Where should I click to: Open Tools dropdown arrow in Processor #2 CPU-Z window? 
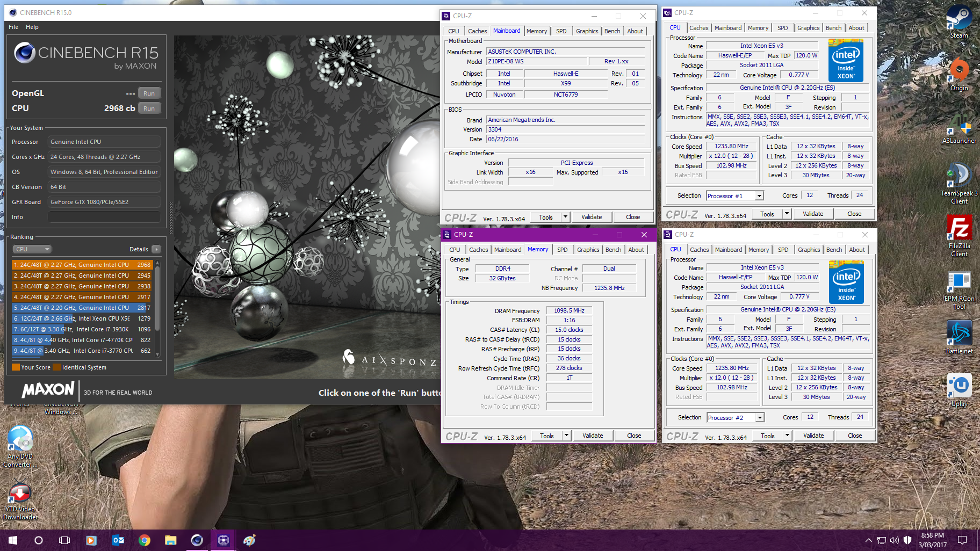787,436
